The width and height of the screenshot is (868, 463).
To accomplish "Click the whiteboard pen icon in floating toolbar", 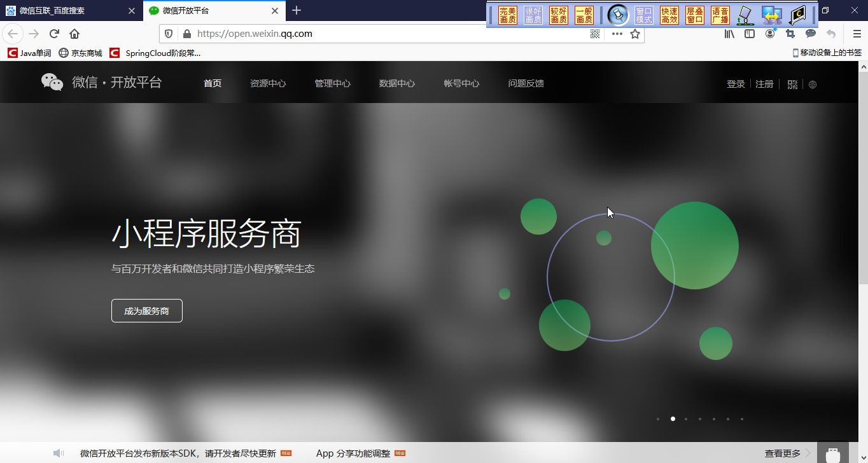I will (746, 15).
